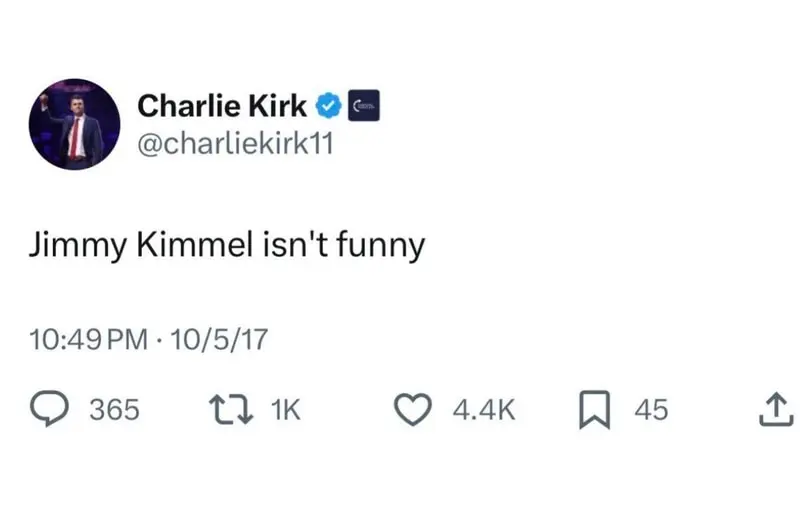Viewport: 800px width, 512px height.
Task: Click the 365 replies count
Action: point(115,409)
